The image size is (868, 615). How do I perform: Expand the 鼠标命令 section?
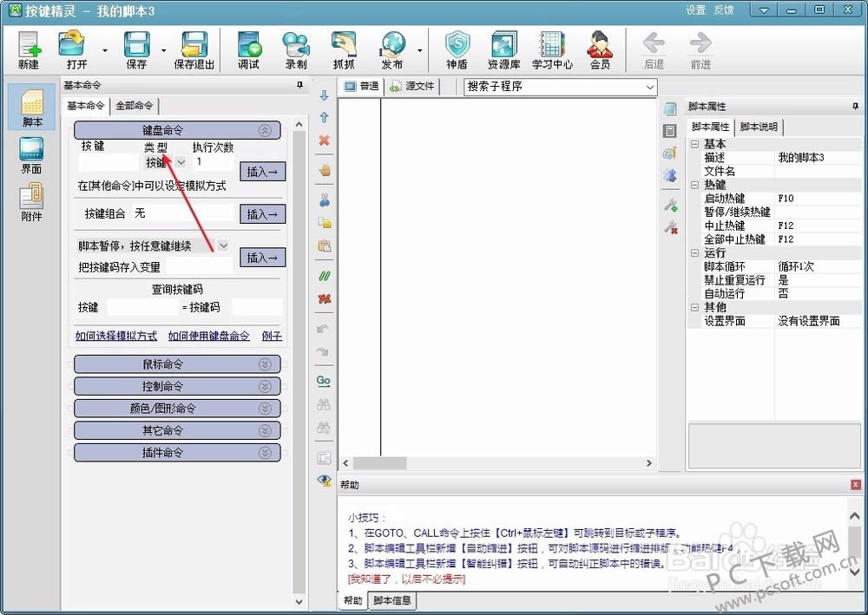click(177, 364)
